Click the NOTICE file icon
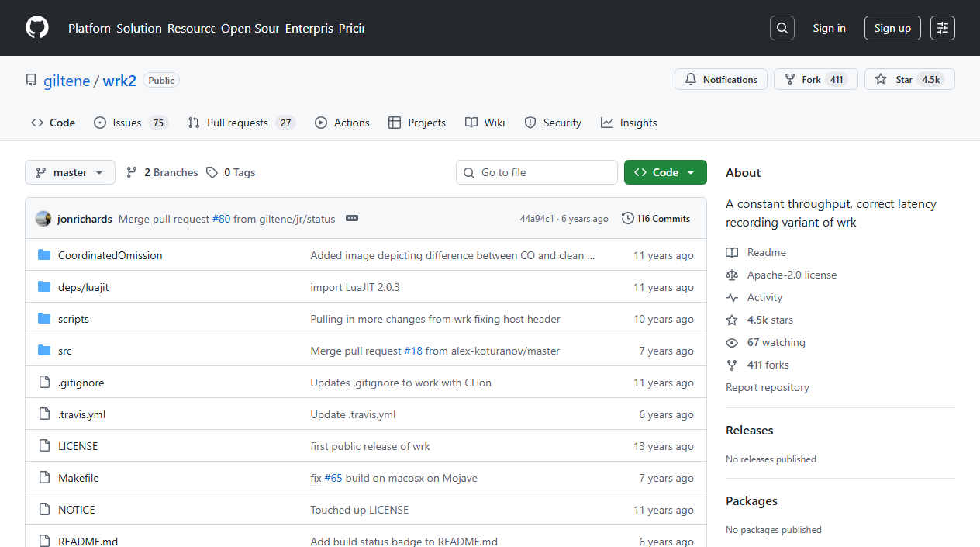 click(x=44, y=510)
